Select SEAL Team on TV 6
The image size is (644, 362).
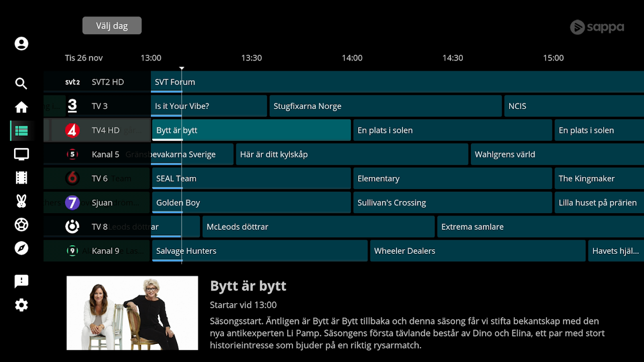pyautogui.click(x=251, y=178)
